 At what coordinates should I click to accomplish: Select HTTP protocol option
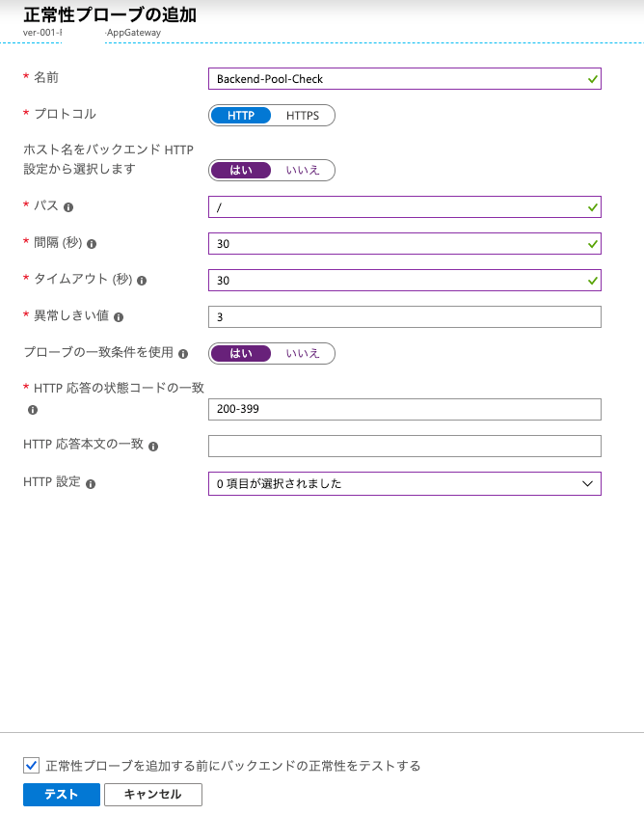pyautogui.click(x=241, y=116)
